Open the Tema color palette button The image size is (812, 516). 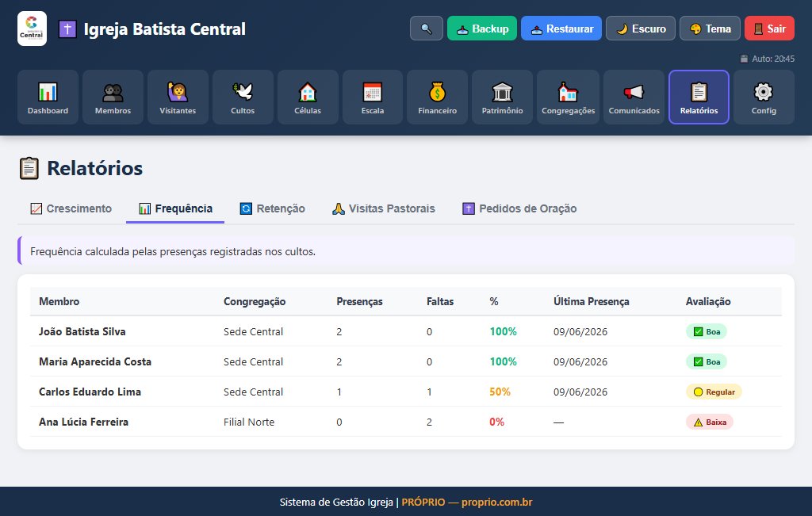point(710,29)
